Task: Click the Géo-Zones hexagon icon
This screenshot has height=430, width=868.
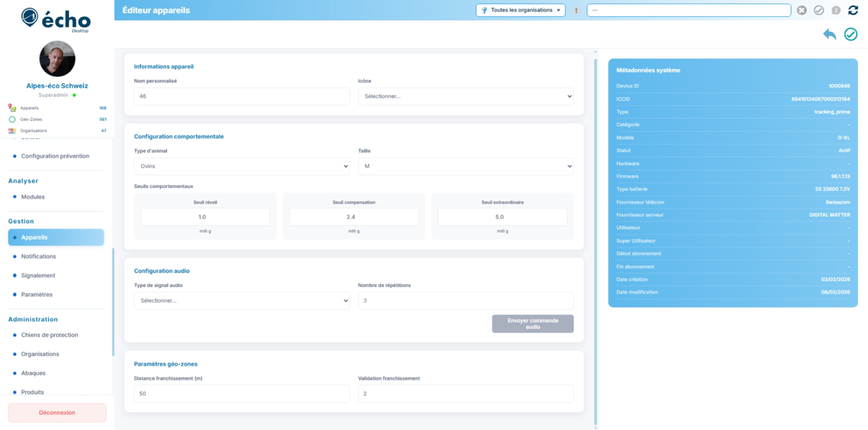Action: click(12, 119)
